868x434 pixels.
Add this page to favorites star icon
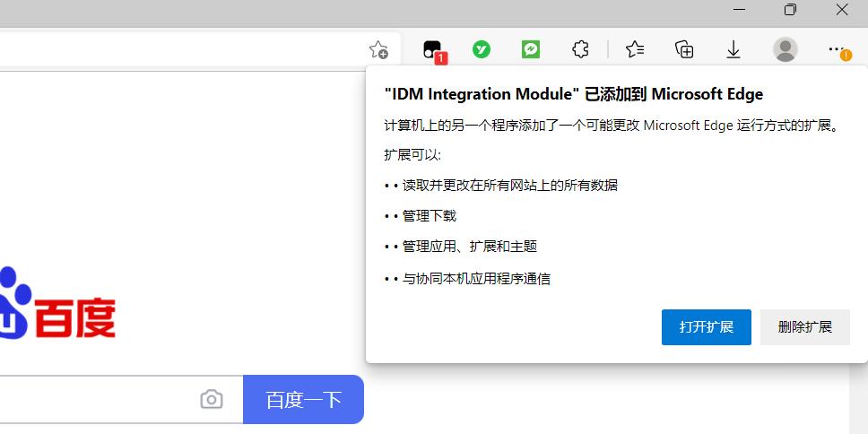pyautogui.click(x=378, y=50)
